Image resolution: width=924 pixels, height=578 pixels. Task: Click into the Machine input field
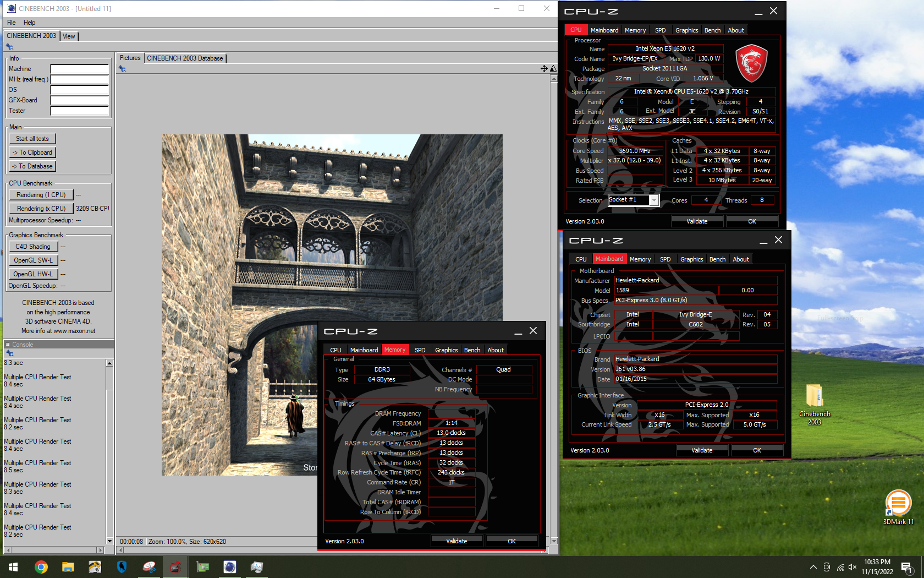pos(80,69)
